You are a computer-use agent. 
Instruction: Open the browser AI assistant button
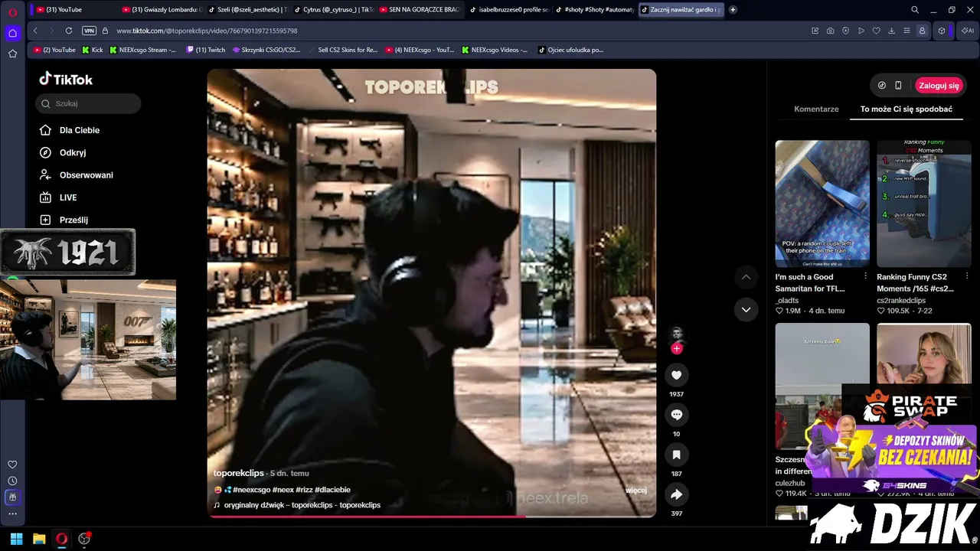967,31
